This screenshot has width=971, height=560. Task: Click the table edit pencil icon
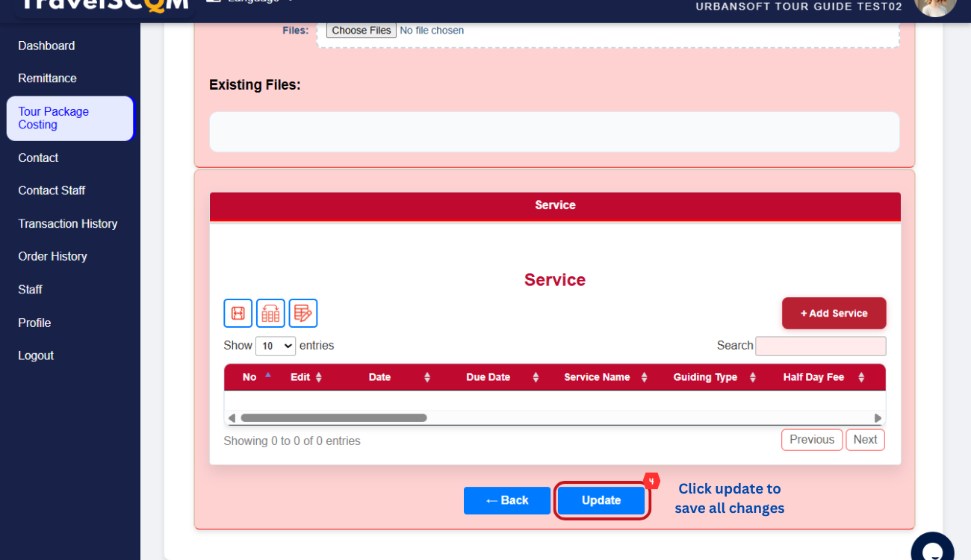303,314
